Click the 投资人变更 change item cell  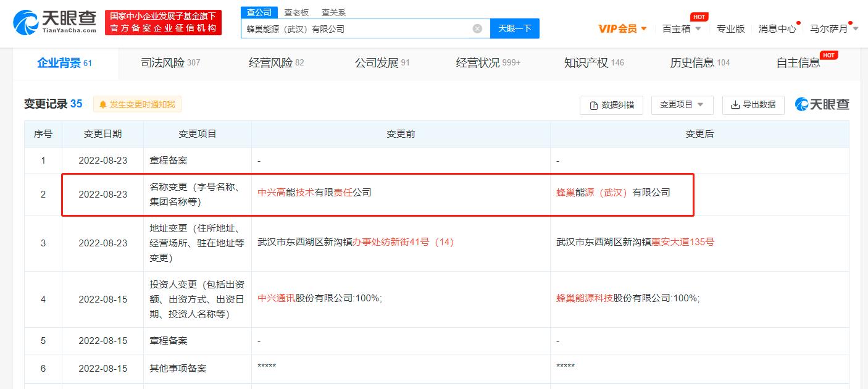pyautogui.click(x=198, y=299)
